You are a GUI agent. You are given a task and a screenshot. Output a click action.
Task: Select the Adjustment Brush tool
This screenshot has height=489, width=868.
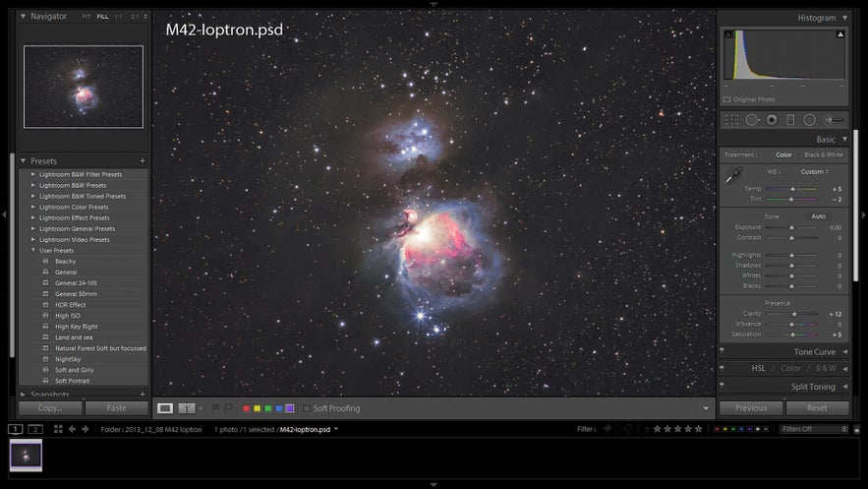pos(835,120)
